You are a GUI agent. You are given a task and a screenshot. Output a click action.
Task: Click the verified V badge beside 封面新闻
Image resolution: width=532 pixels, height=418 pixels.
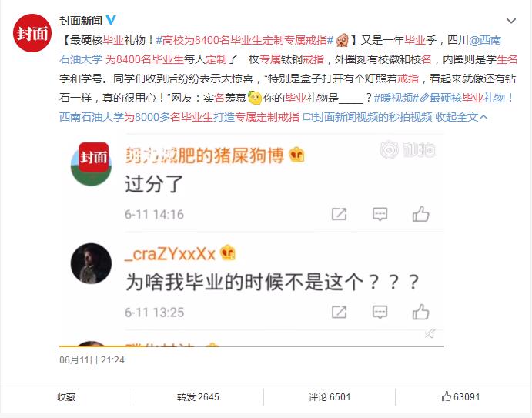[x=111, y=20]
